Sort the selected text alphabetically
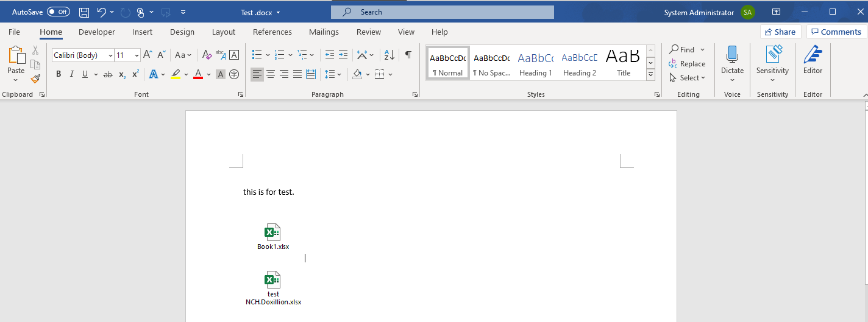868x322 pixels. click(390, 55)
